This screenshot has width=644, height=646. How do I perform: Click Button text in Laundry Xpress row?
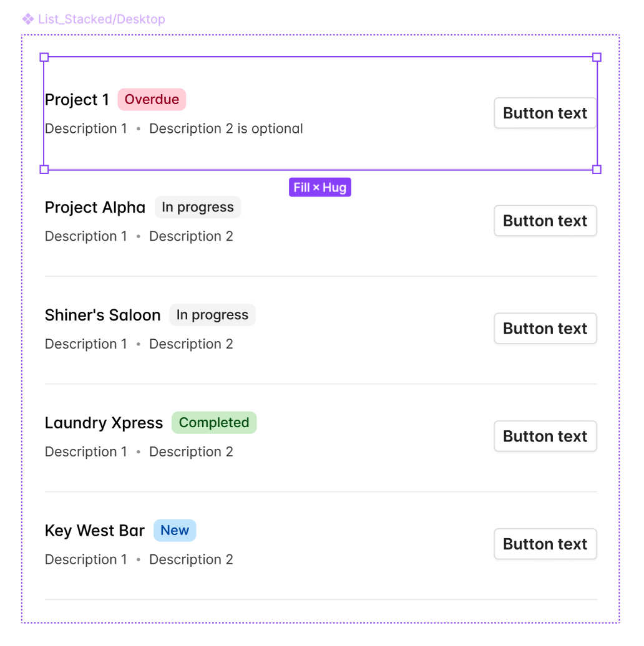click(x=545, y=436)
